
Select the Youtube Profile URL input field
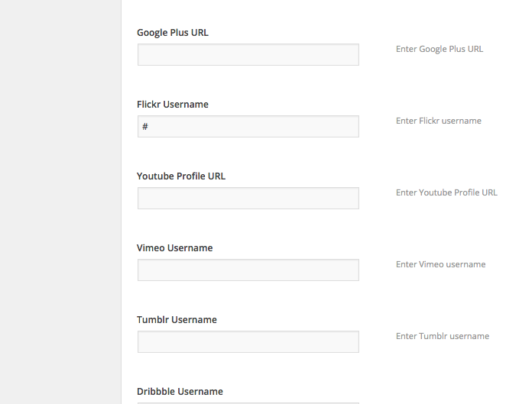(x=248, y=199)
